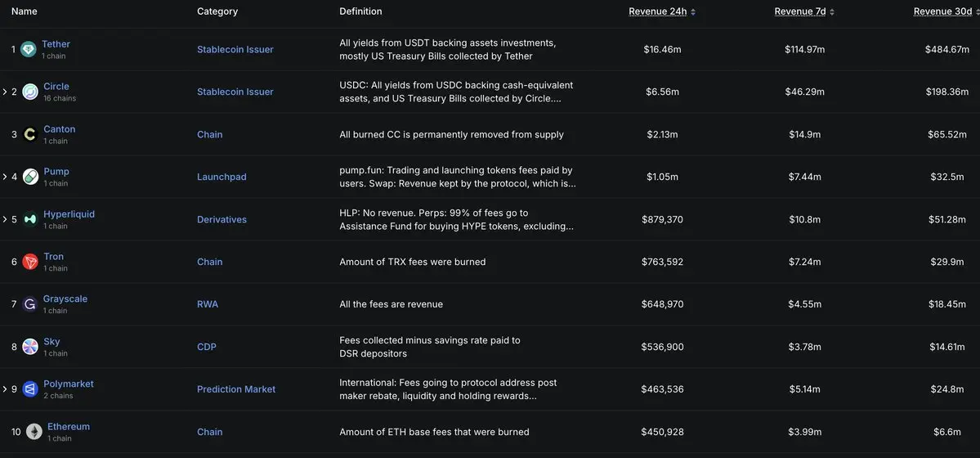Image resolution: width=980 pixels, height=458 pixels.
Task: Open the Sky protocol link
Action: point(51,342)
